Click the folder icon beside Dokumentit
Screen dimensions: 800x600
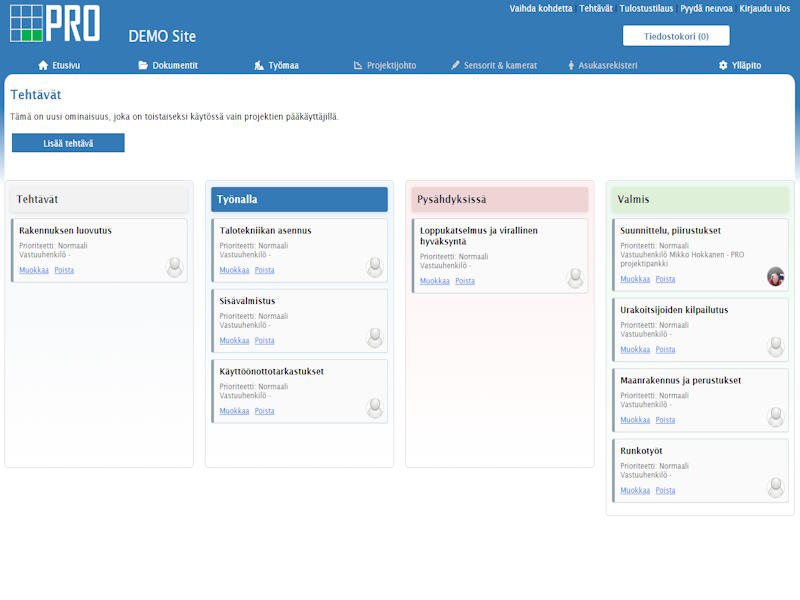pyautogui.click(x=143, y=65)
